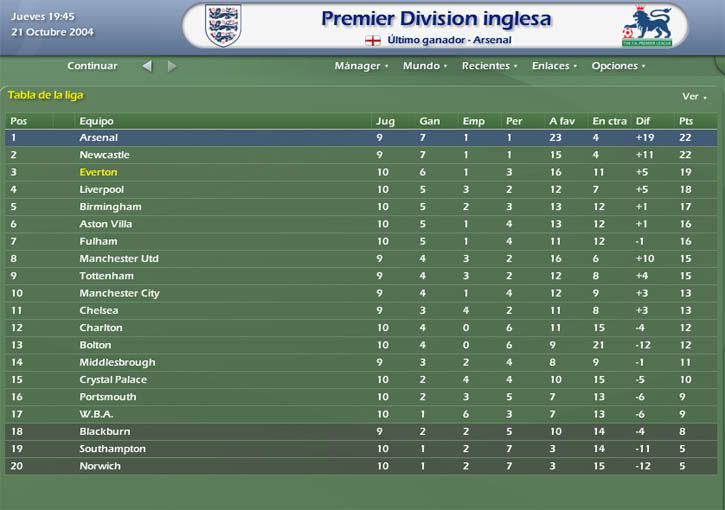Image resolution: width=725 pixels, height=510 pixels.
Task: Open Everton team from the table
Action: coord(98,172)
